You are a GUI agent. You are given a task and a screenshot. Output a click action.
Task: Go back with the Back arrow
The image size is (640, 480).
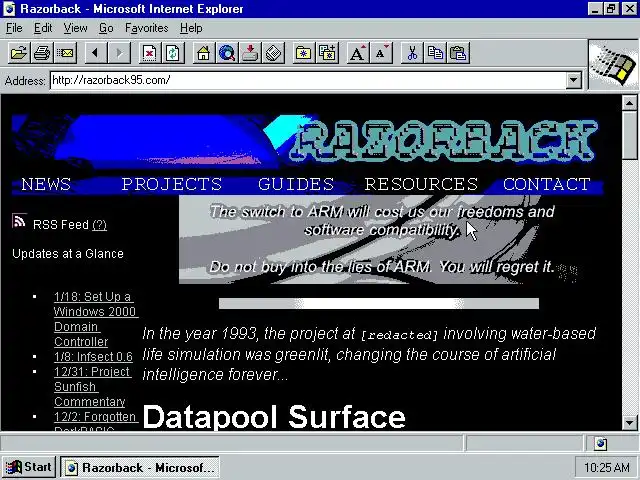pos(96,53)
